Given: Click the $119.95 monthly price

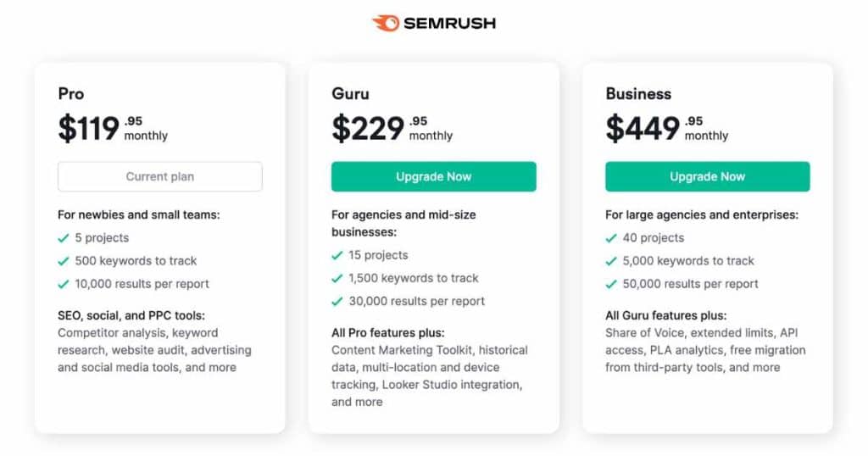Looking at the screenshot, I should click(113, 128).
